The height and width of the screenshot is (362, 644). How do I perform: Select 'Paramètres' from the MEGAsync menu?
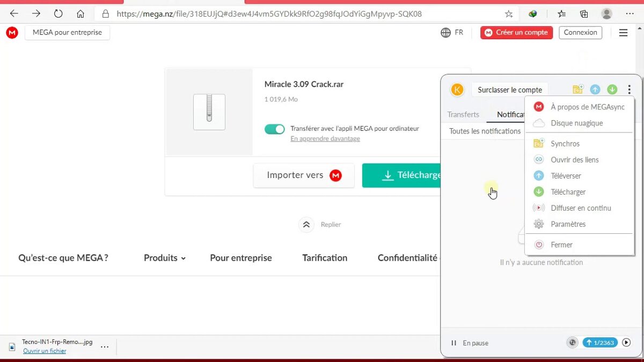pos(568,224)
